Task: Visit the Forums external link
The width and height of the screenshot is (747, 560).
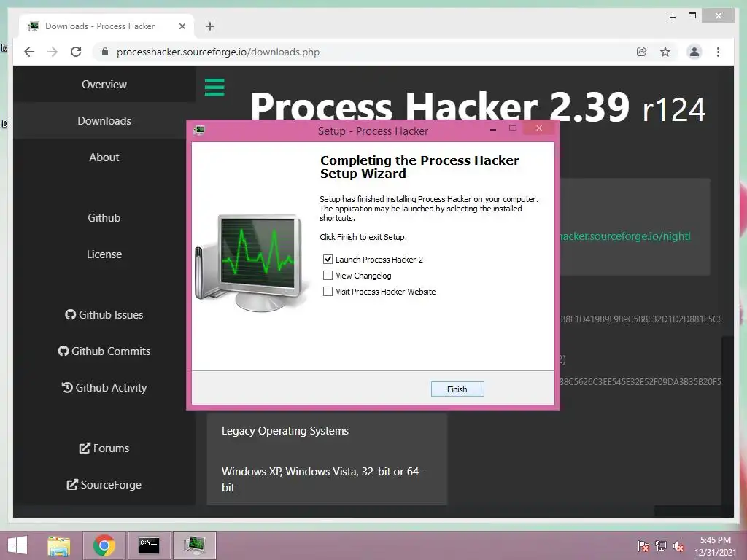Action: (104, 448)
